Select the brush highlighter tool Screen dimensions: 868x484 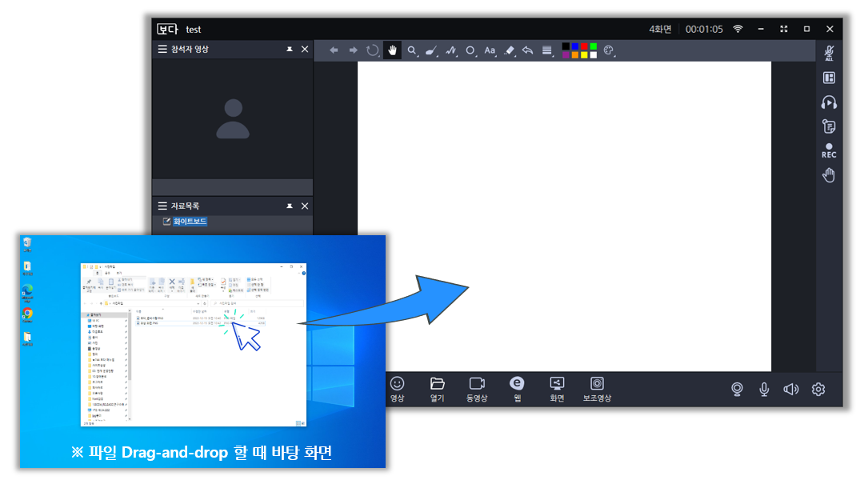click(431, 50)
